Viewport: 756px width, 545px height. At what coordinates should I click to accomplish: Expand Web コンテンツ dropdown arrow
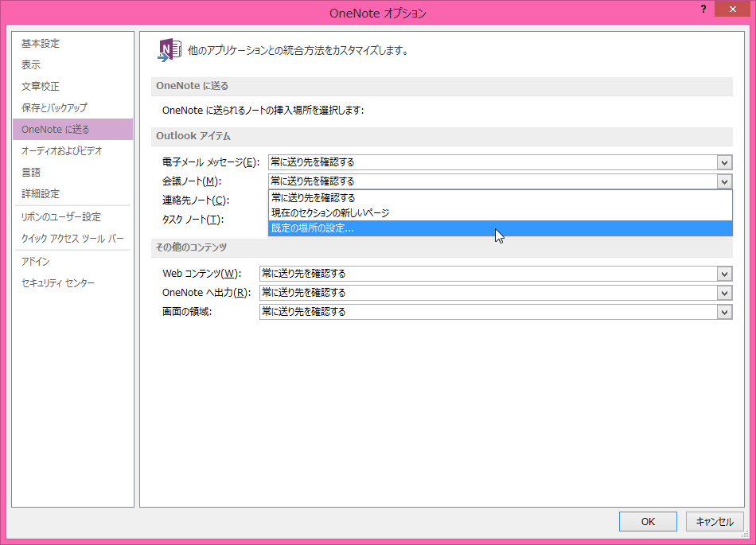[724, 274]
